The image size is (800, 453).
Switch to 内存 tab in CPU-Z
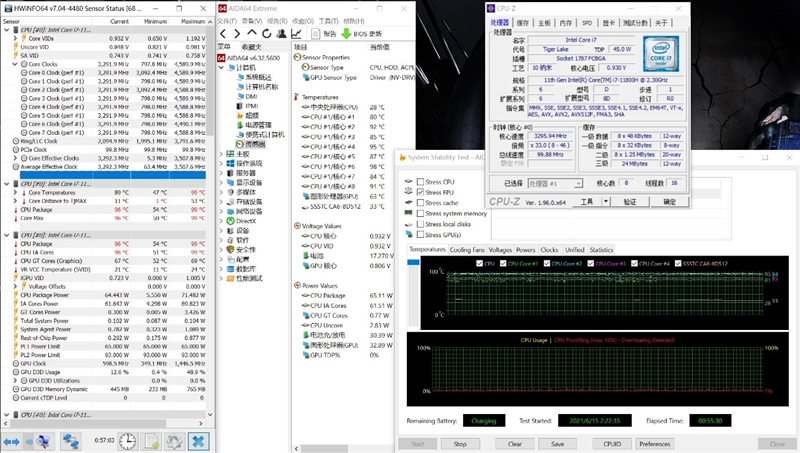click(x=565, y=22)
